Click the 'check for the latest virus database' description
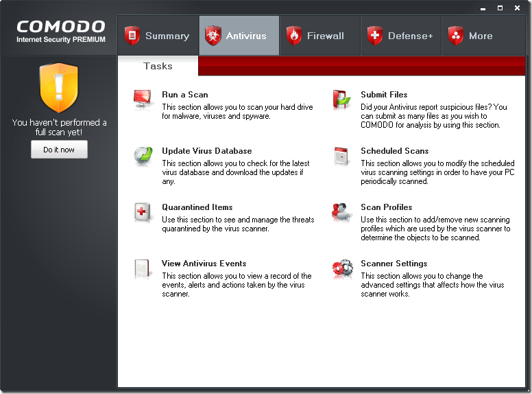Viewport: 532px width, 394px height. (235, 172)
